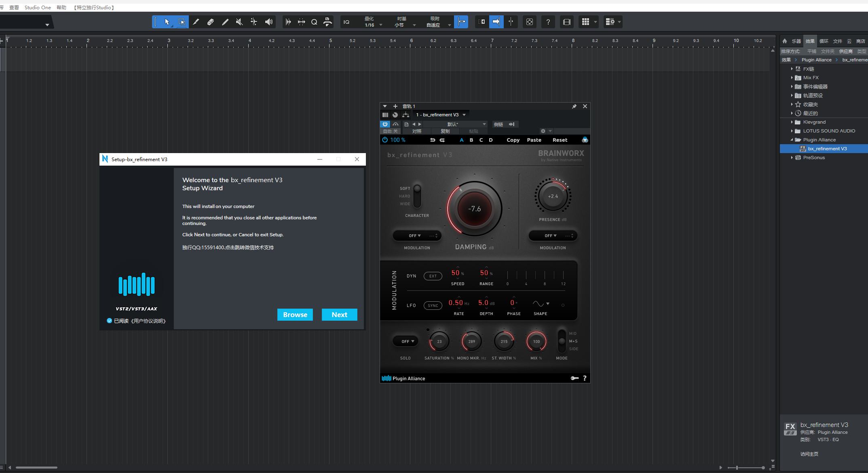The width and height of the screenshot is (868, 473).
Task: Select settings bank C
Action: click(x=481, y=140)
